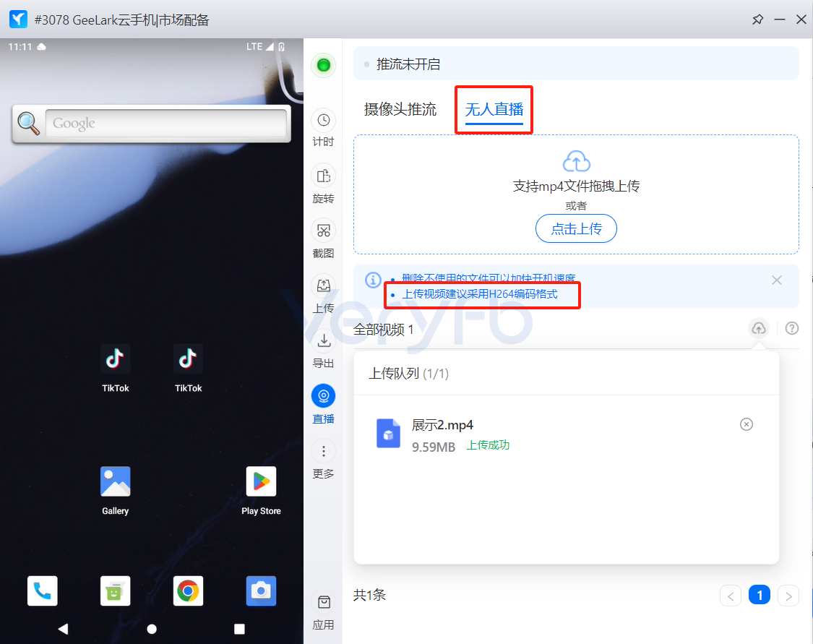Click the cloud upload queue icon
The image size is (813, 644).
[759, 328]
